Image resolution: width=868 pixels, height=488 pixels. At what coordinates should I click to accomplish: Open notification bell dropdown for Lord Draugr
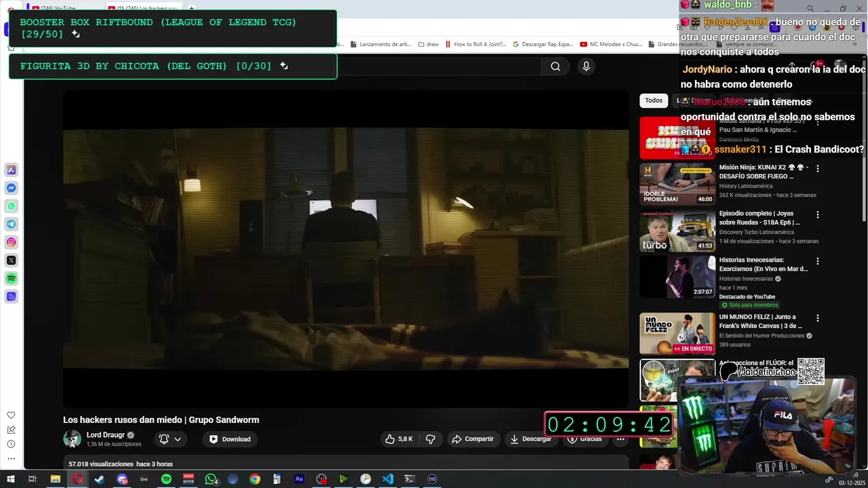point(170,439)
